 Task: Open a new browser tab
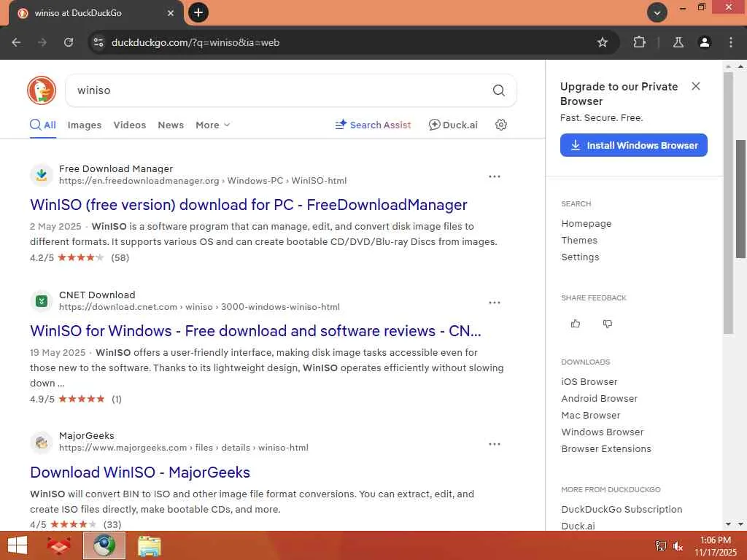click(198, 12)
